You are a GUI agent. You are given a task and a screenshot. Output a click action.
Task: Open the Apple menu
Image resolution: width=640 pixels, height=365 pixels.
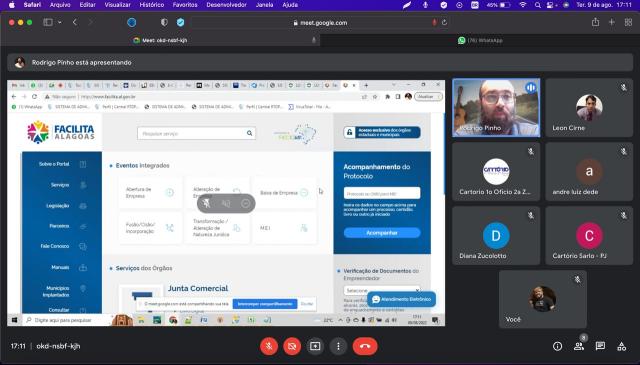11,5
